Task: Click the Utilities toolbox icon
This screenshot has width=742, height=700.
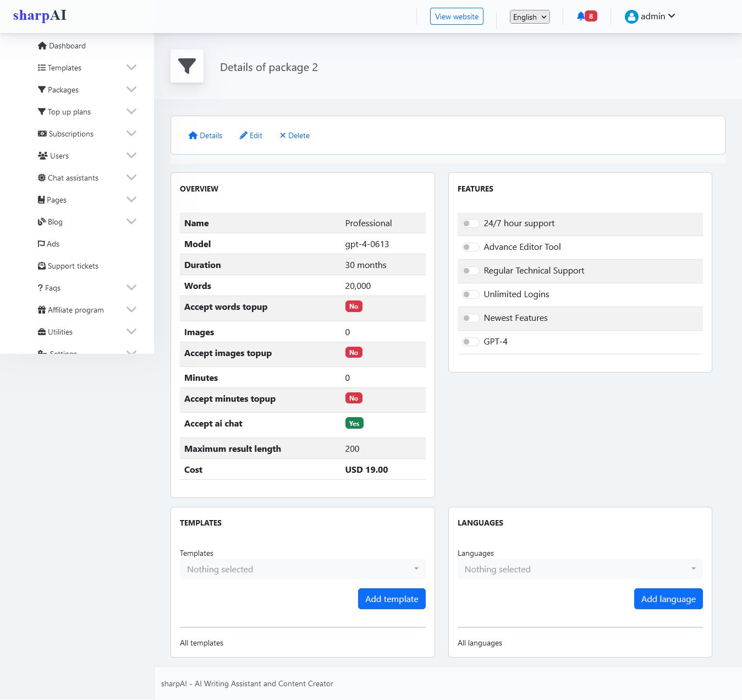Action: pos(41,332)
